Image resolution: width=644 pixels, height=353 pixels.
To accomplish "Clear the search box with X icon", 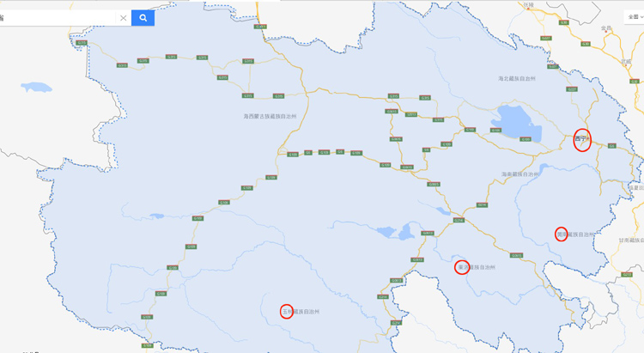I will pyautogui.click(x=123, y=18).
